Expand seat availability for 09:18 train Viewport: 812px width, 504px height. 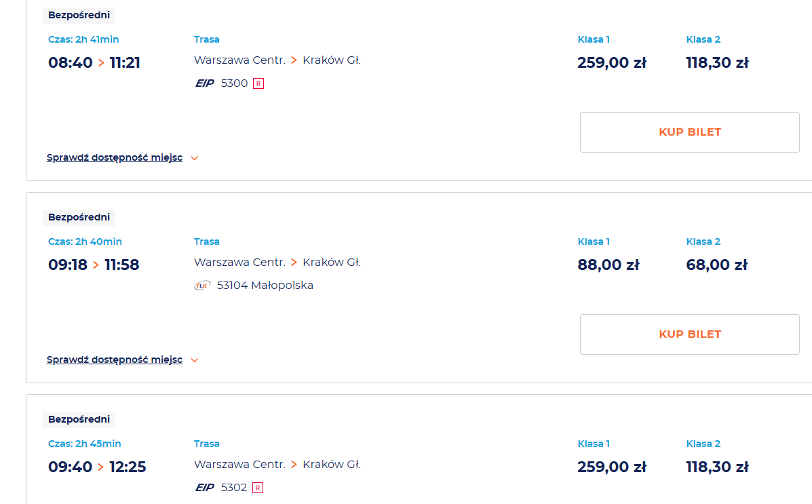point(115,360)
